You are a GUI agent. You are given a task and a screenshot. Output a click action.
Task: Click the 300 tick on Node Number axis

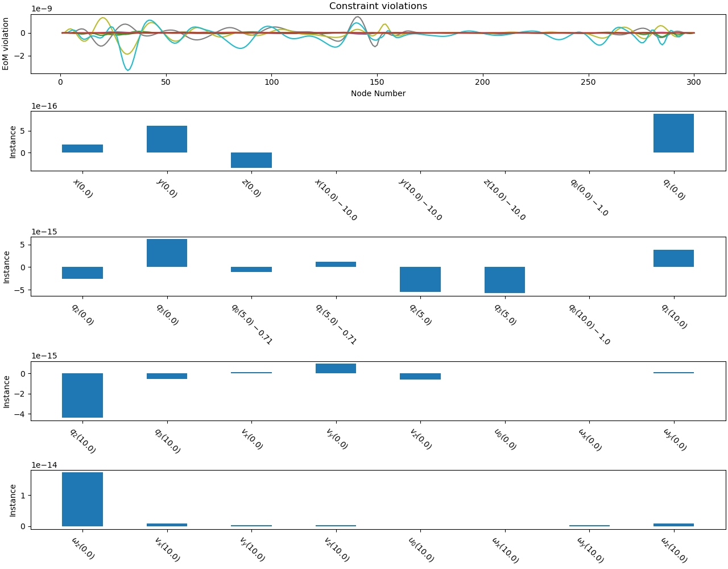[694, 83]
